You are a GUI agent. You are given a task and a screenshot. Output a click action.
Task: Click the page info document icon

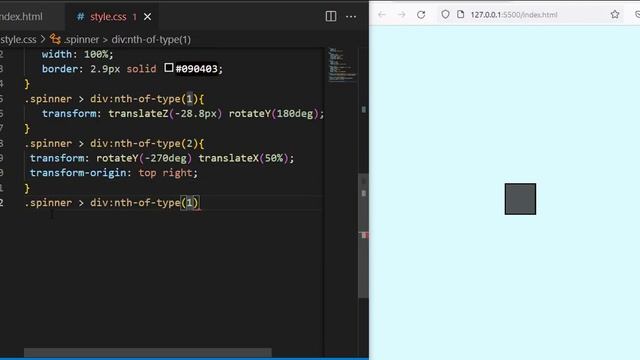point(460,14)
